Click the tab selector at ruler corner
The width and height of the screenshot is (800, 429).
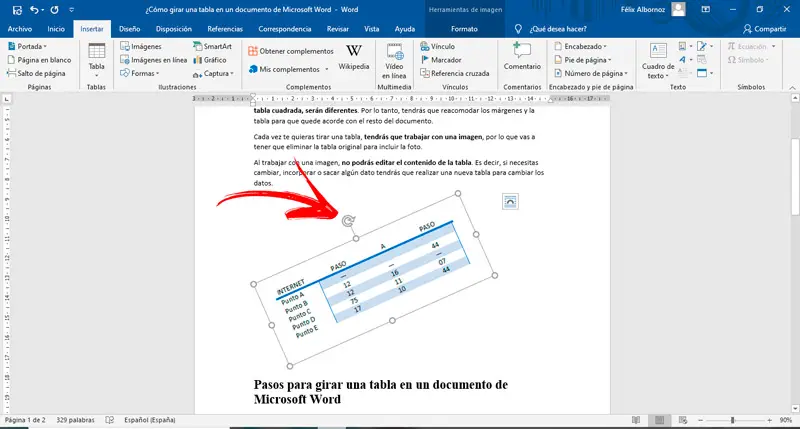pyautogui.click(x=7, y=98)
